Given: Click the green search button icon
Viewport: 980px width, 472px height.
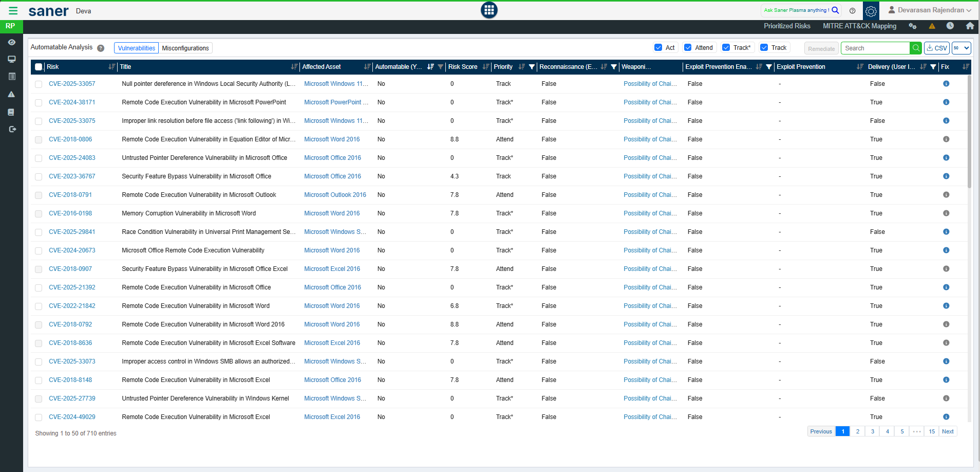Looking at the screenshot, I should click(916, 48).
